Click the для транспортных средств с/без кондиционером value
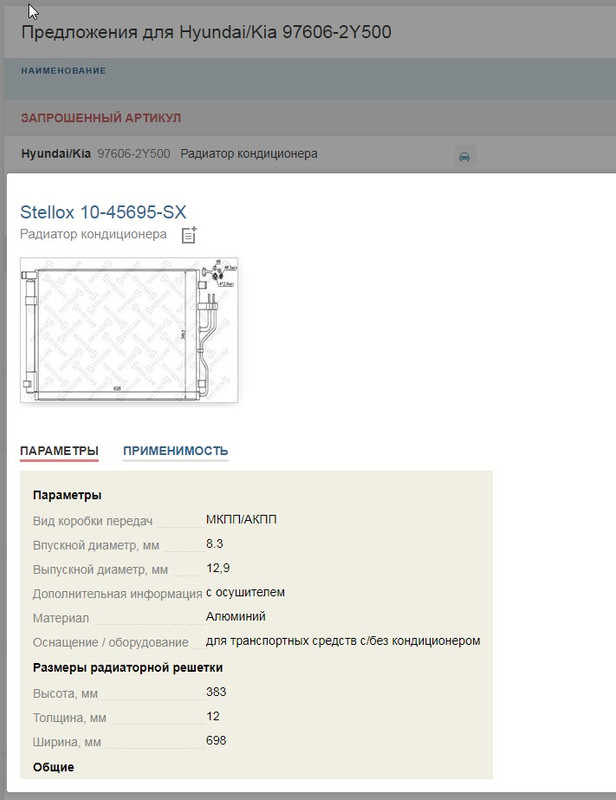 [343, 641]
